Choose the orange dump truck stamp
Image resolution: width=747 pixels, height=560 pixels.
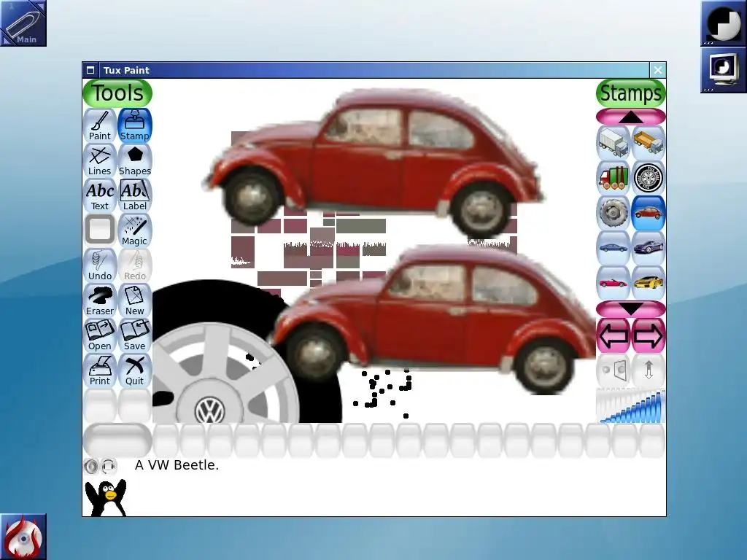coord(649,142)
